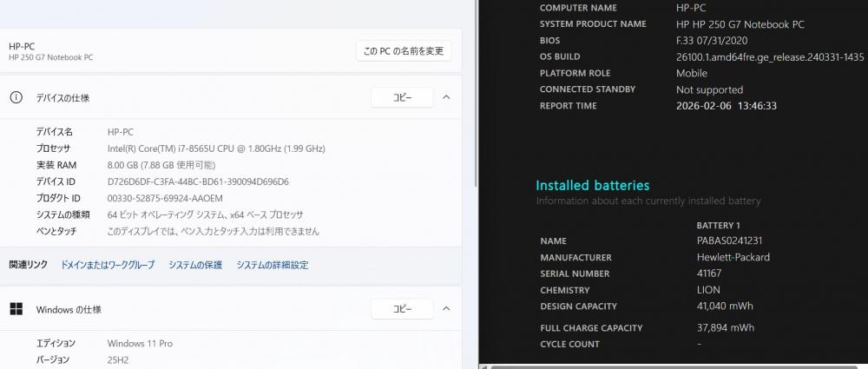
Task: Click the settings page vertical scrollbar
Action: click(475, 104)
